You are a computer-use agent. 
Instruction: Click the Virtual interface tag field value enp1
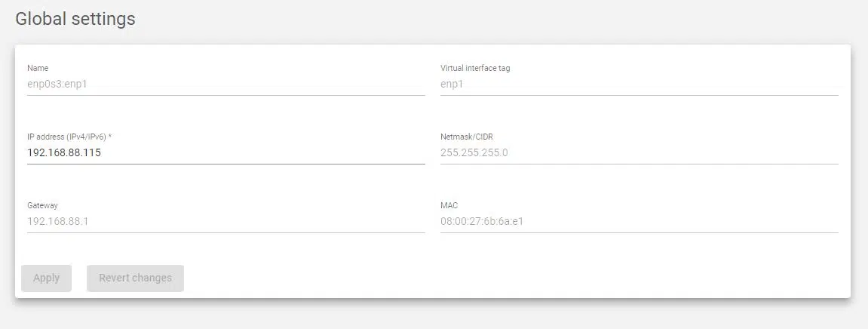452,84
